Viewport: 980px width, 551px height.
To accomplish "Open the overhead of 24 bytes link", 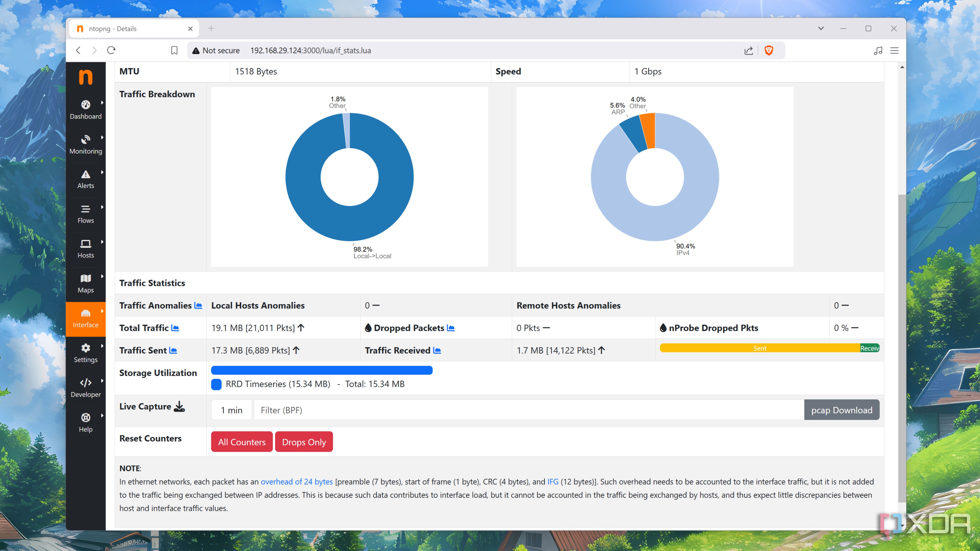I will coord(296,481).
